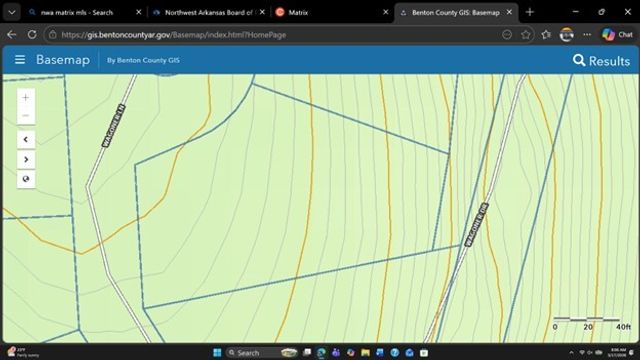Click the WAGONER LN road label
This screenshot has height=360, width=640.
(113, 126)
